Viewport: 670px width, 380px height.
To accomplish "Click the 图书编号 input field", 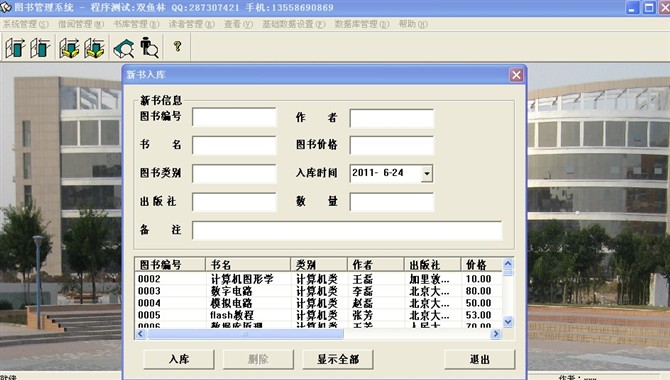I will (234, 117).
